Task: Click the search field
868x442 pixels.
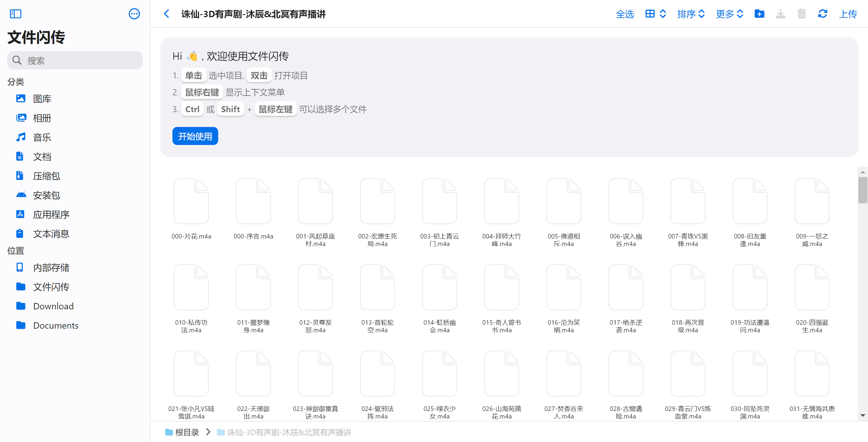Action: (x=75, y=60)
